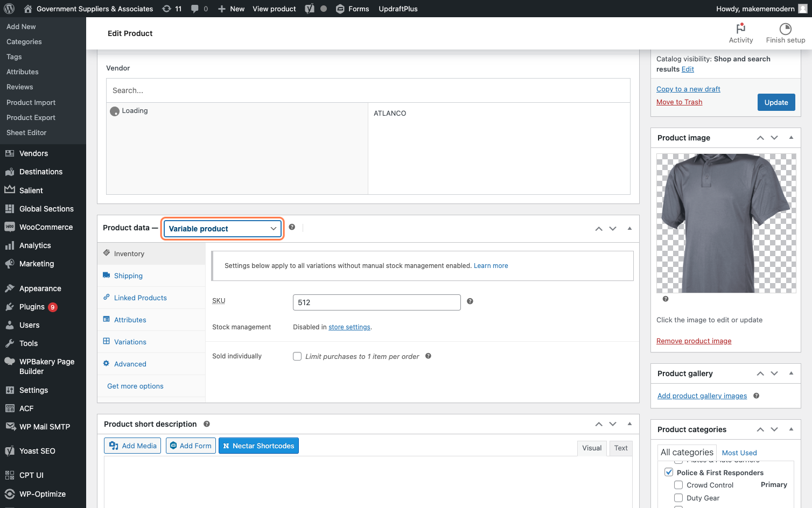Collapse the Product image panel with triangle toggle
The image size is (812, 508).
point(791,137)
